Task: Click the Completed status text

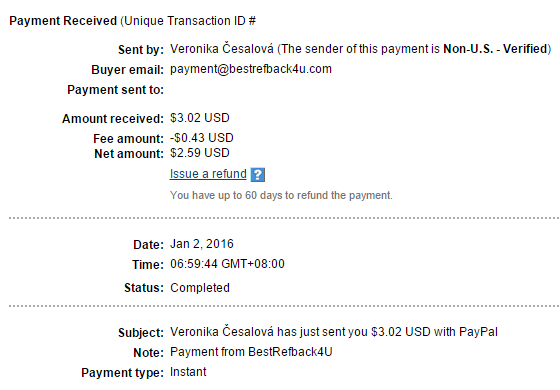Action: click(200, 288)
